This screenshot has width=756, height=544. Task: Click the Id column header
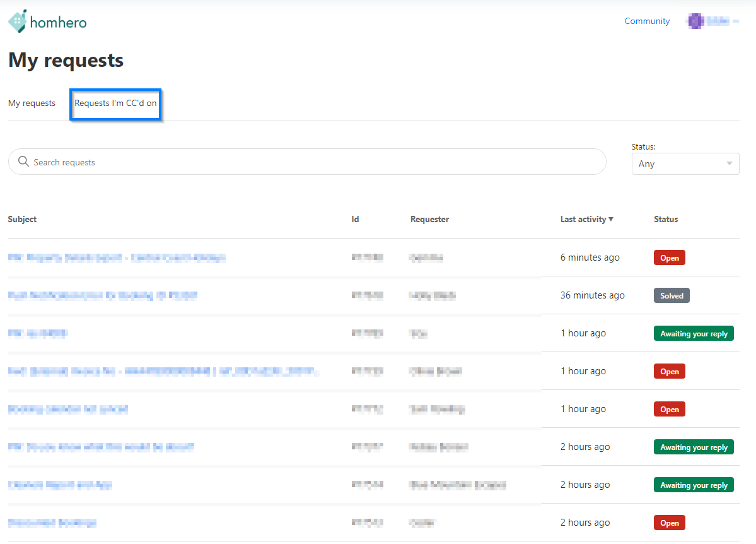(x=355, y=219)
